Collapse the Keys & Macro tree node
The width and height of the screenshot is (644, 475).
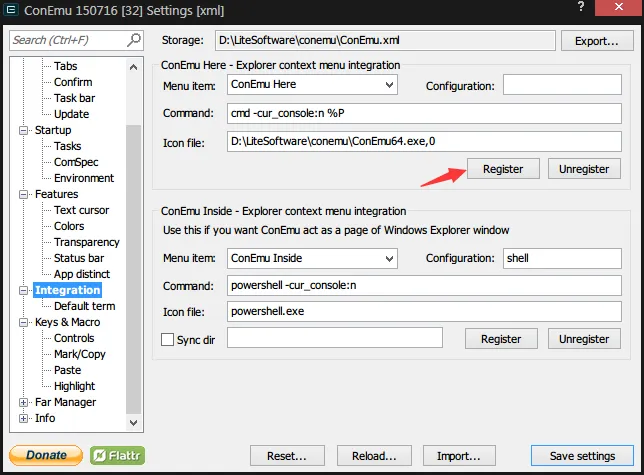tap(23, 323)
